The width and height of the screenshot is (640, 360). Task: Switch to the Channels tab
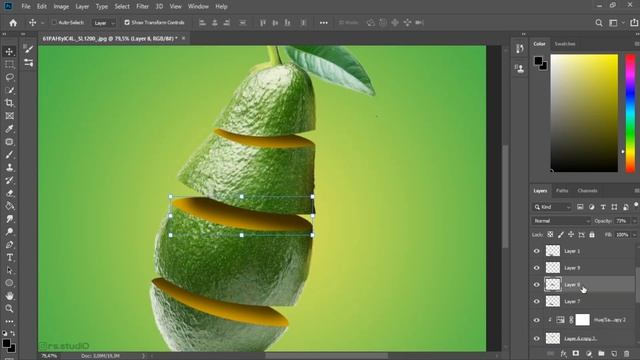587,191
